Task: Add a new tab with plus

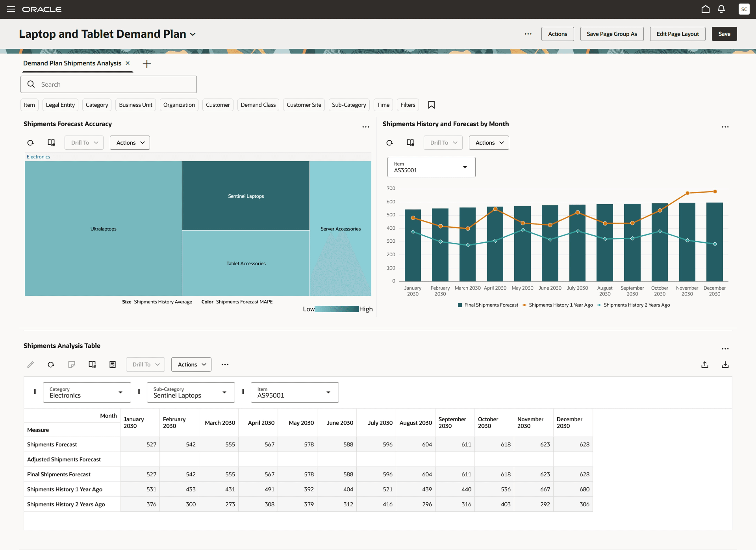Action: coord(147,64)
